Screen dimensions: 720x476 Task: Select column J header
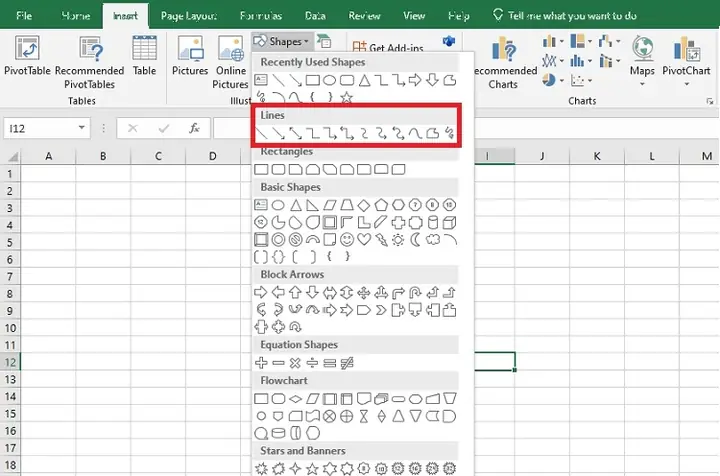tap(542, 157)
